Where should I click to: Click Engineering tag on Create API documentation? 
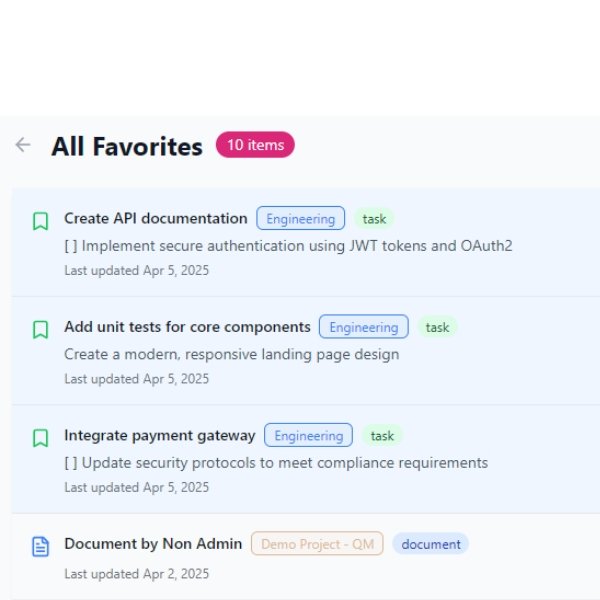[x=300, y=218]
